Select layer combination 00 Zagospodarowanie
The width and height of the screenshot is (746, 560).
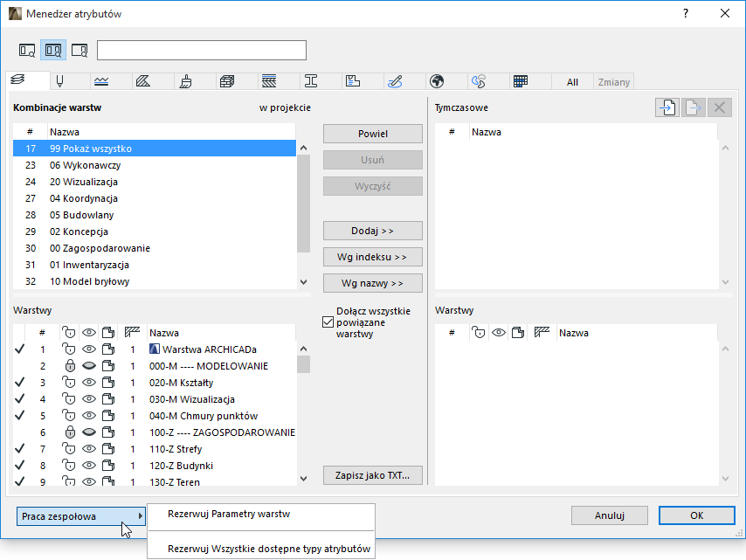coord(155,248)
